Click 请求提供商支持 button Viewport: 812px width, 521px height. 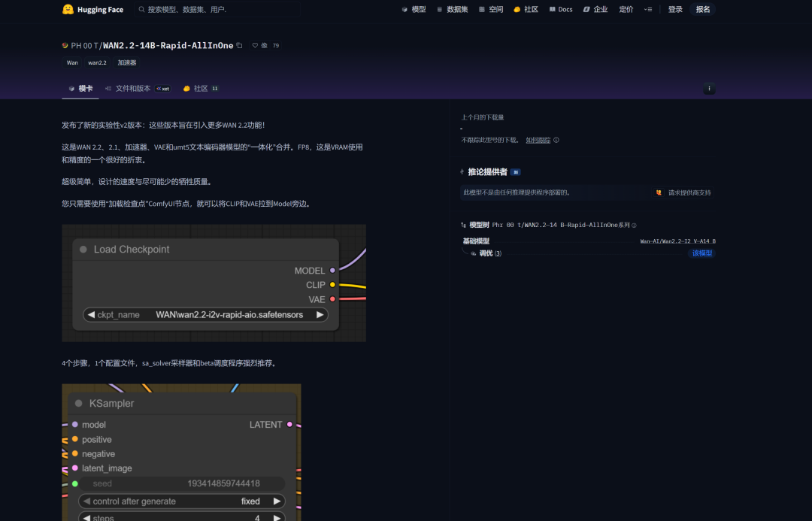683,192
